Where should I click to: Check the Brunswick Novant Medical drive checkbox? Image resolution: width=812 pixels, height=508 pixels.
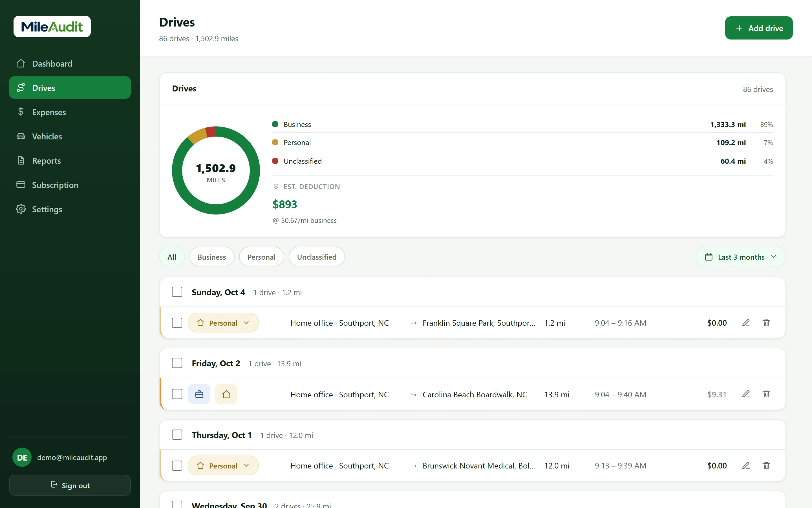177,466
